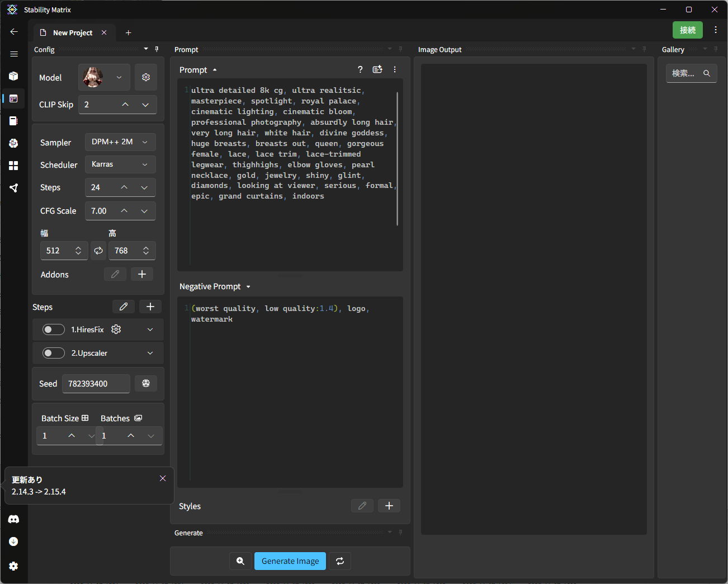728x584 pixels.
Task: Click the model settings gear icon
Action: click(x=146, y=77)
